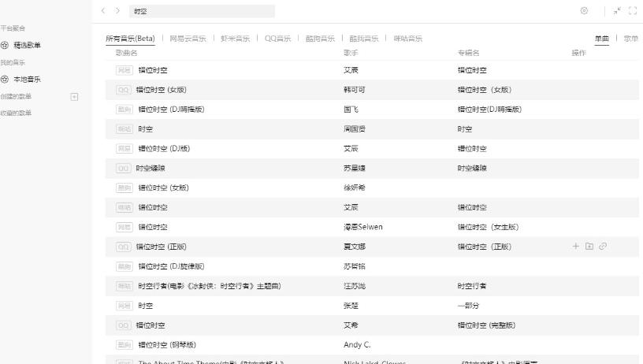
Task: Click the 精选歌单 sidebar icon
Action: (x=5, y=45)
